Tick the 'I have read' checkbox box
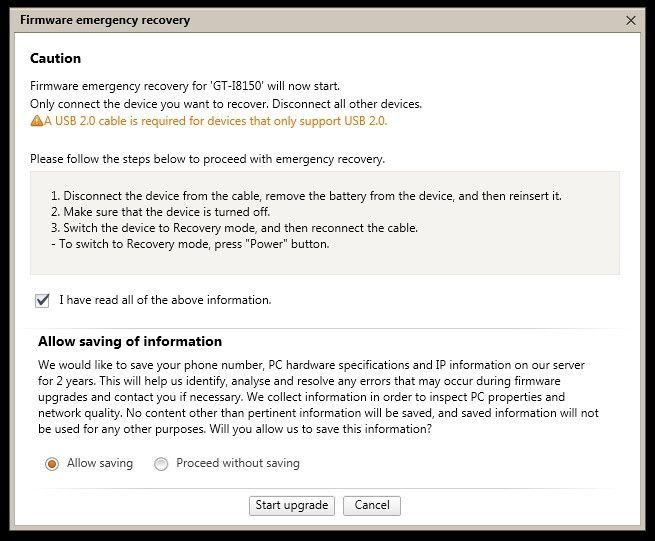Screen dimensions: 655x541 [x=42, y=300]
